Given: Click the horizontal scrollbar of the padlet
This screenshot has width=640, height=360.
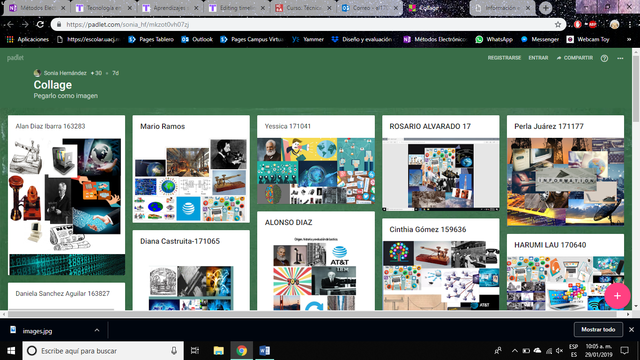Looking at the screenshot, I should tap(312, 314).
